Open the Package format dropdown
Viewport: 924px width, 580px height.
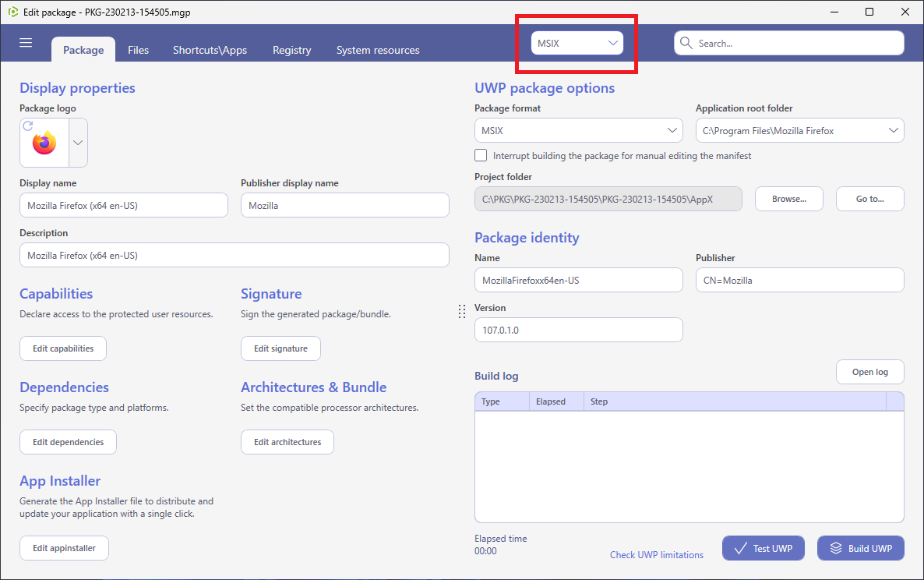[x=579, y=130]
